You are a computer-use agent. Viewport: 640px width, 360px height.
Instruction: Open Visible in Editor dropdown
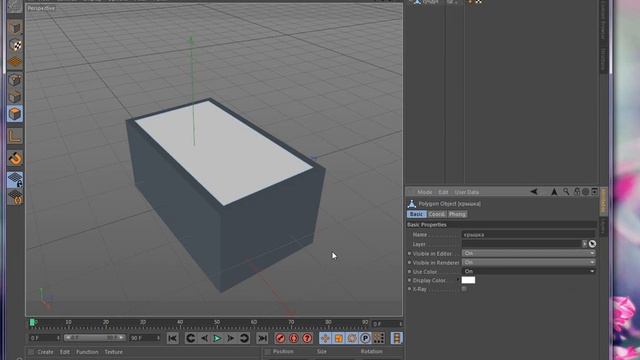(529, 253)
